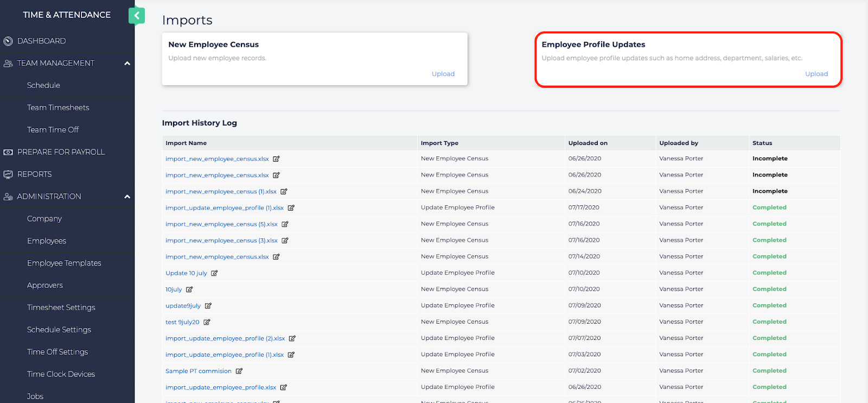Screen dimensions: 868x403
Task: Click the Dashboard gauge icon
Action: click(8, 41)
